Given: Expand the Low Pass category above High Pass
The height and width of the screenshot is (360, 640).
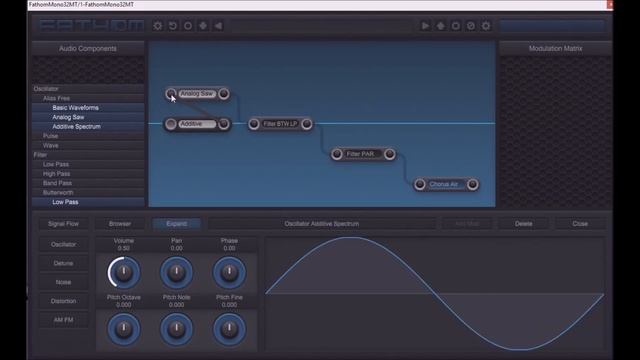Looking at the screenshot, I should tap(88, 164).
